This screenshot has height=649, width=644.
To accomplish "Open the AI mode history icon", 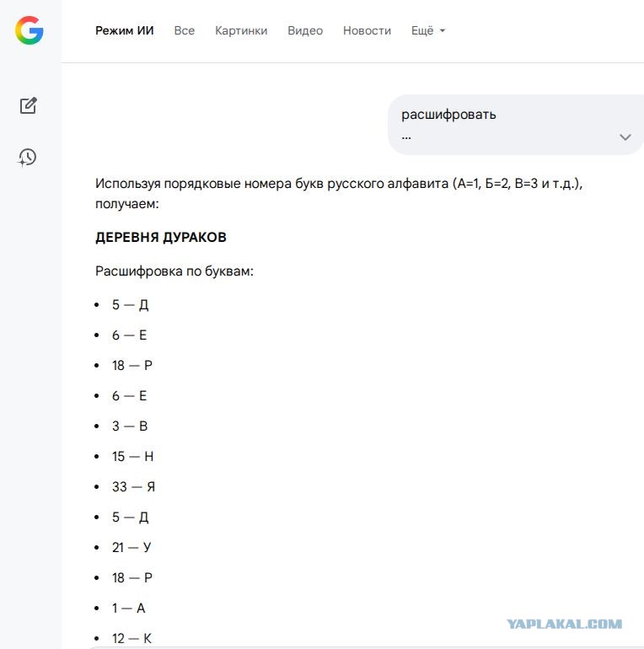I will tap(28, 158).
